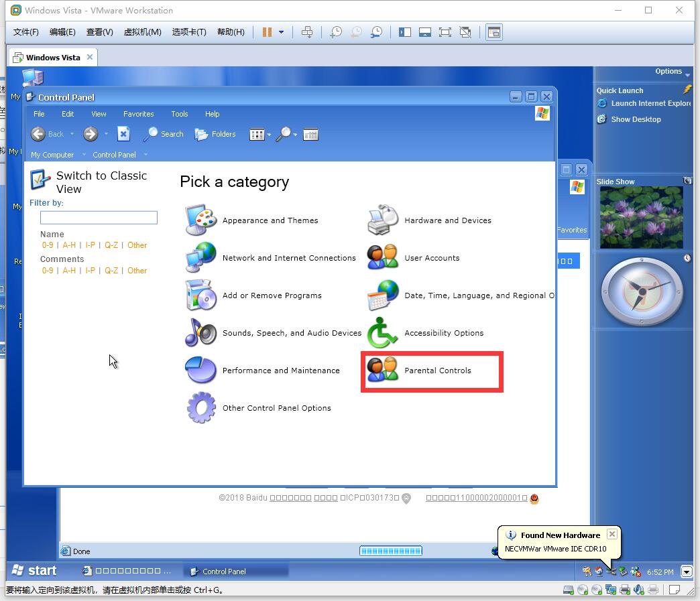Open the Tools menu in Control Panel
The height and width of the screenshot is (601, 700).
[x=180, y=114]
